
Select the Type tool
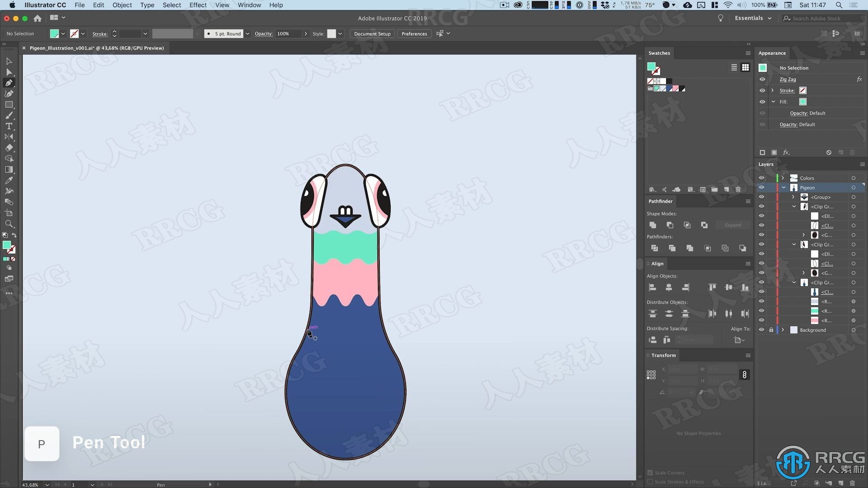coord(9,126)
